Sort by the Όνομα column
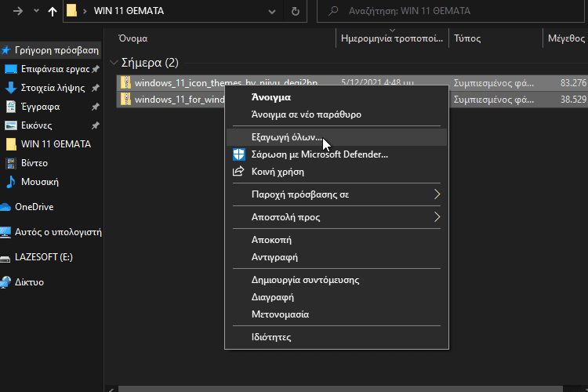The height and width of the screenshot is (392, 588). click(x=132, y=38)
